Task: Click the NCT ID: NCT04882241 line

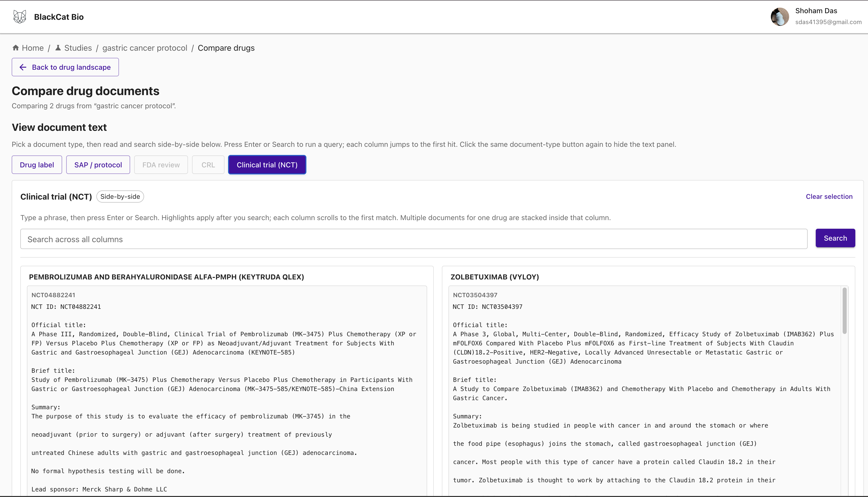Action: [66, 307]
